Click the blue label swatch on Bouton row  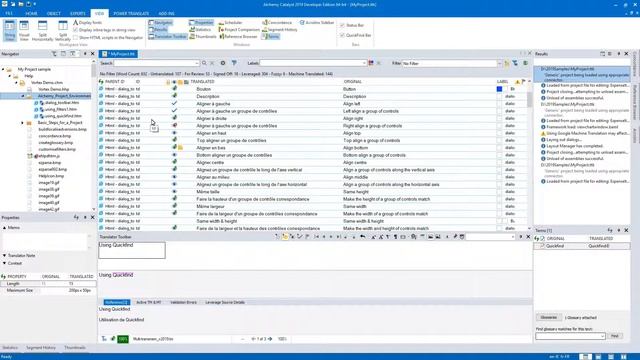pos(499,89)
